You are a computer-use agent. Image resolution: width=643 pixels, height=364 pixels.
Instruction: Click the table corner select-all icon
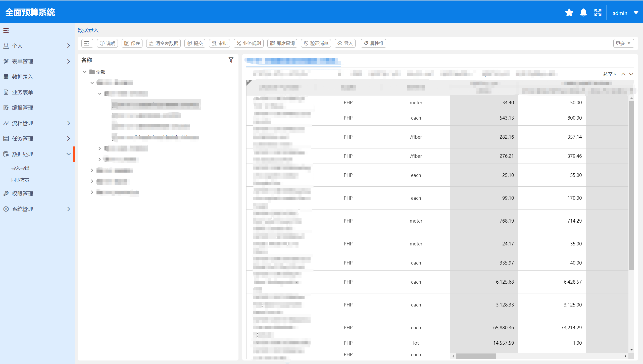[249, 82]
